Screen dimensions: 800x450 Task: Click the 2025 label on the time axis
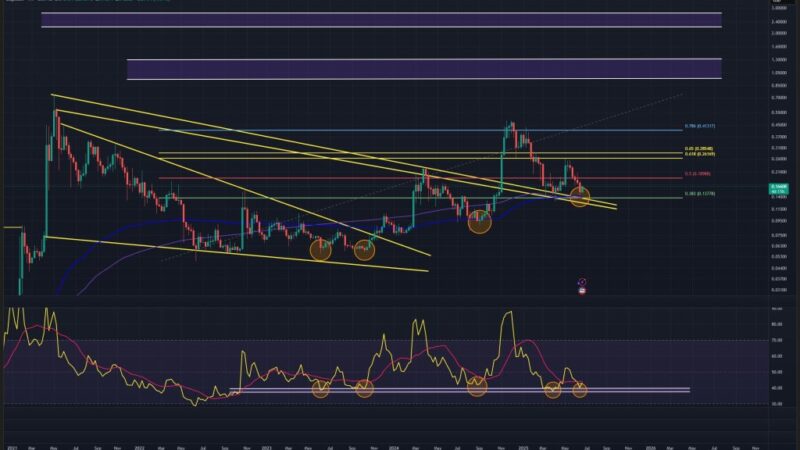click(523, 447)
